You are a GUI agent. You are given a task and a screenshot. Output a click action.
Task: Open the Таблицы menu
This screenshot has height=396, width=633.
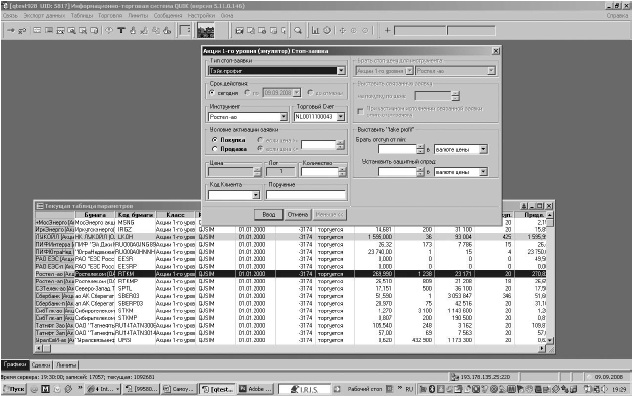pyautogui.click(x=82, y=15)
